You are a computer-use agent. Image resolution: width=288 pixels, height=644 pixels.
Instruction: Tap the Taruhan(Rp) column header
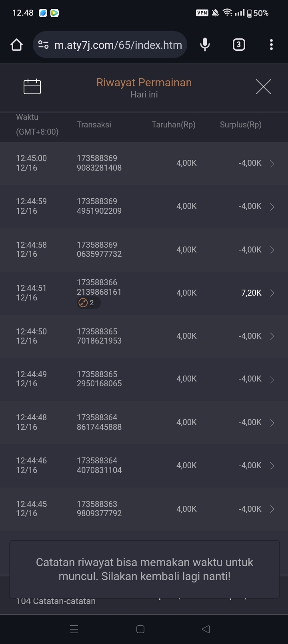coord(174,125)
